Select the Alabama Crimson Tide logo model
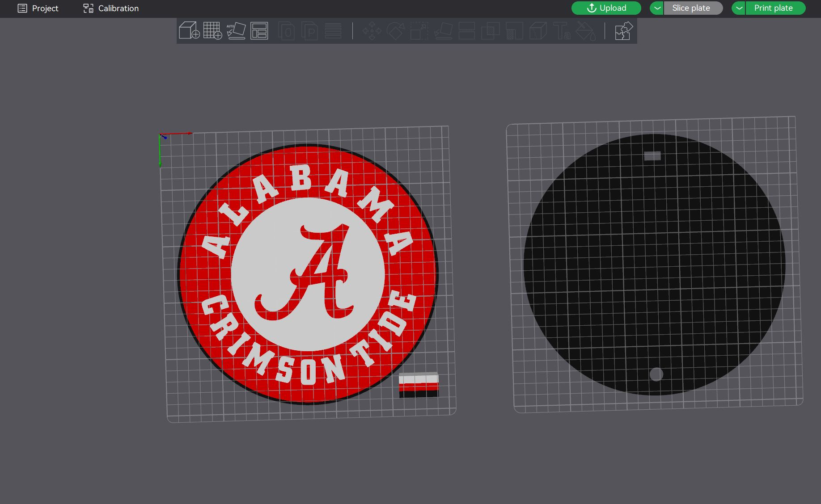 pyautogui.click(x=308, y=274)
